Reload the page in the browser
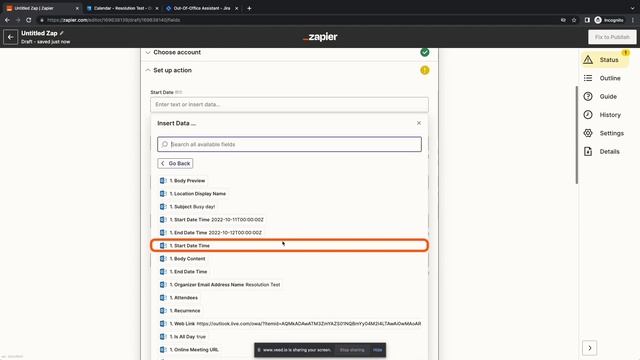The height and width of the screenshot is (360, 640). pyautogui.click(x=29, y=20)
